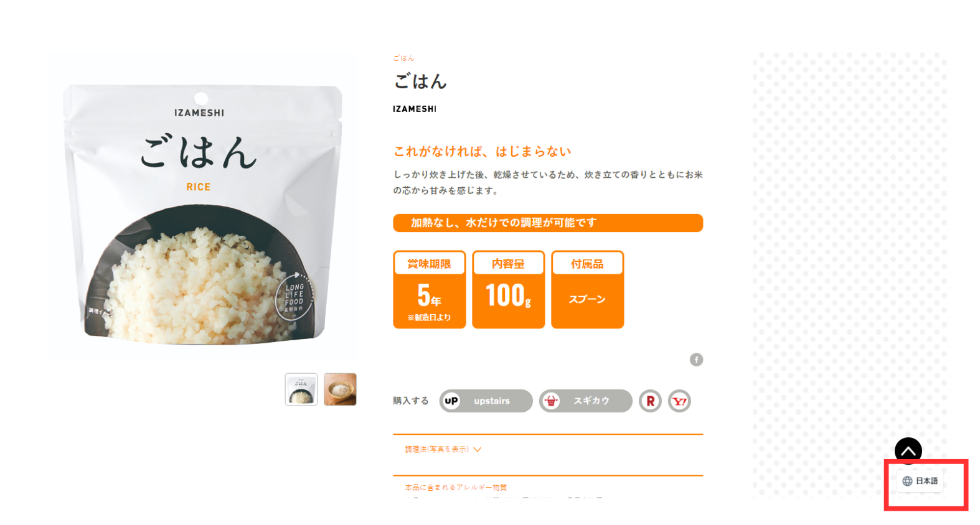Buy from the upstairs store button

pyautogui.click(x=486, y=401)
